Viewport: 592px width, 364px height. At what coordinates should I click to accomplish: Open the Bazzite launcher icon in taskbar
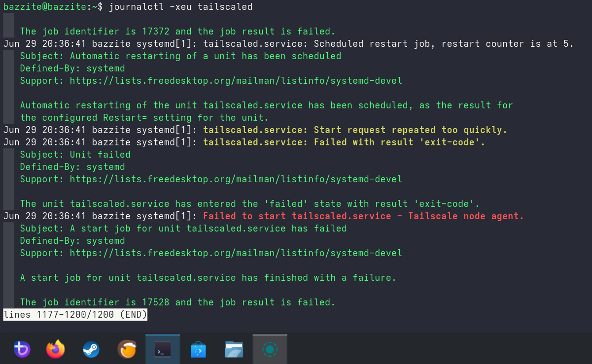coord(21,350)
